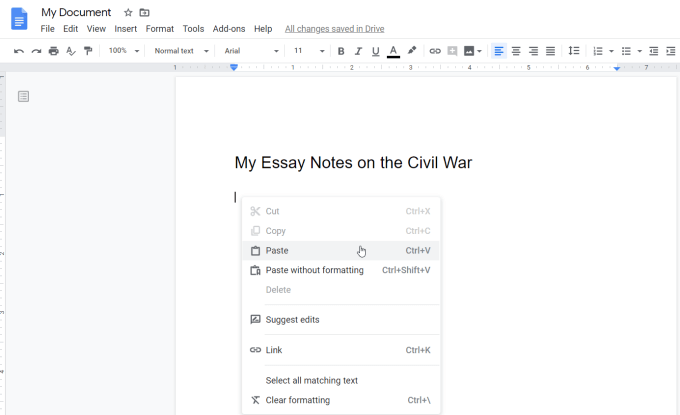Click the undo icon in toolbar
Image resolution: width=680 pixels, height=415 pixels.
pyautogui.click(x=19, y=51)
